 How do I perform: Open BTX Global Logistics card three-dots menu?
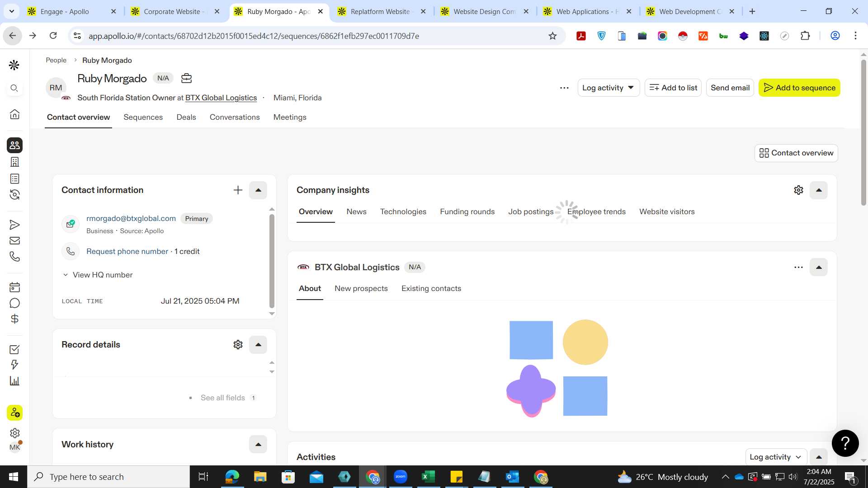798,267
